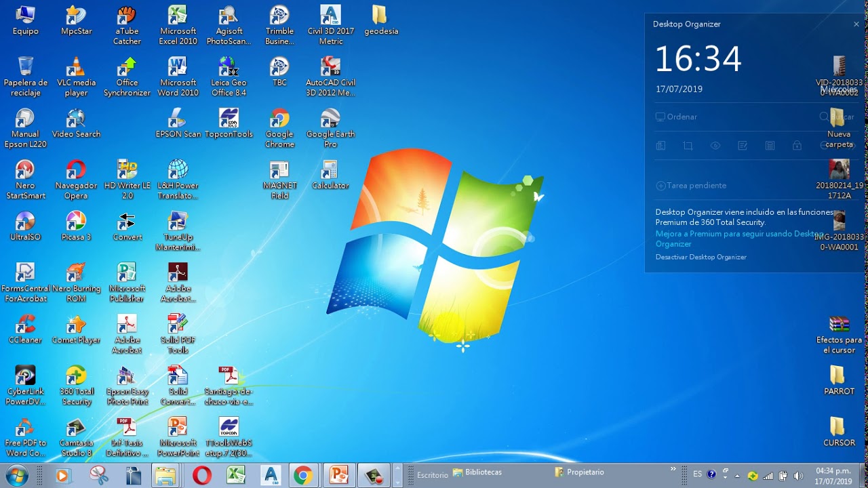Open Chrome from the taskbar

(x=303, y=476)
